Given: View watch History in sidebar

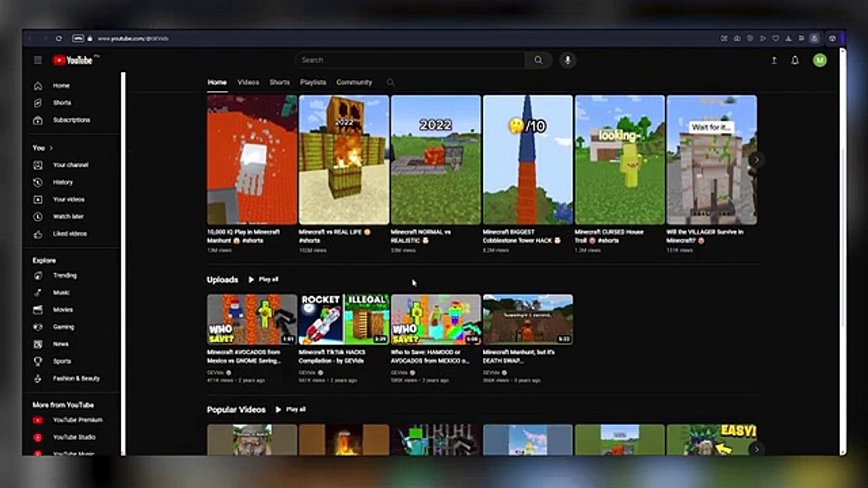Looking at the screenshot, I should 62,182.
